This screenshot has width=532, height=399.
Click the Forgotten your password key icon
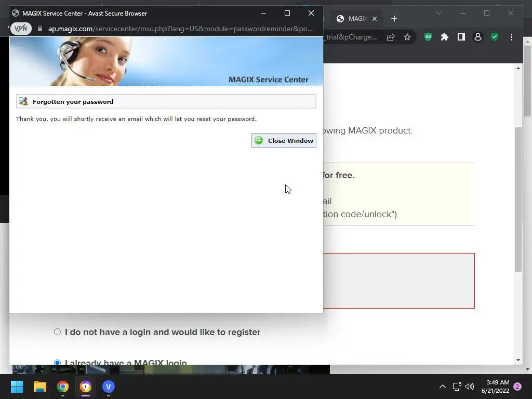pyautogui.click(x=23, y=101)
